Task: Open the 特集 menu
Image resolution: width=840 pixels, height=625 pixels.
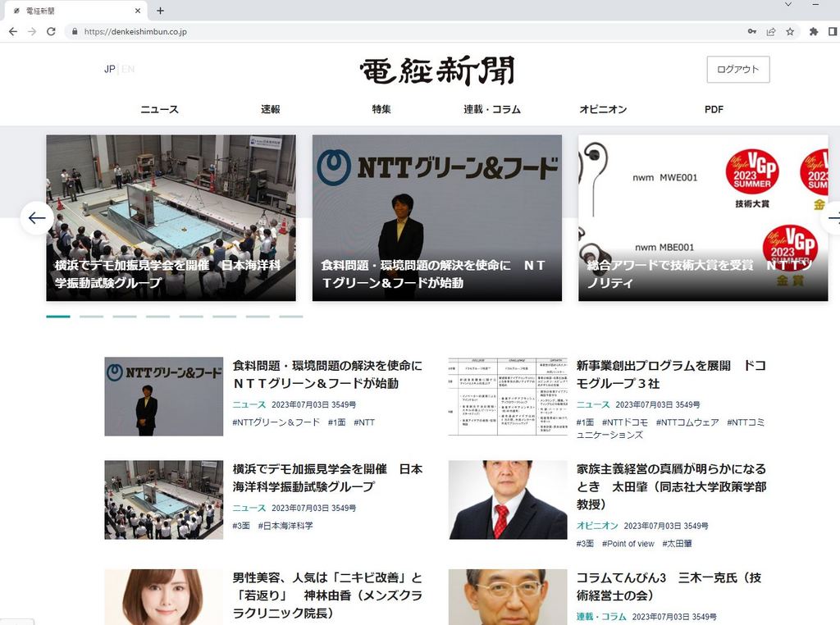Action: point(381,109)
